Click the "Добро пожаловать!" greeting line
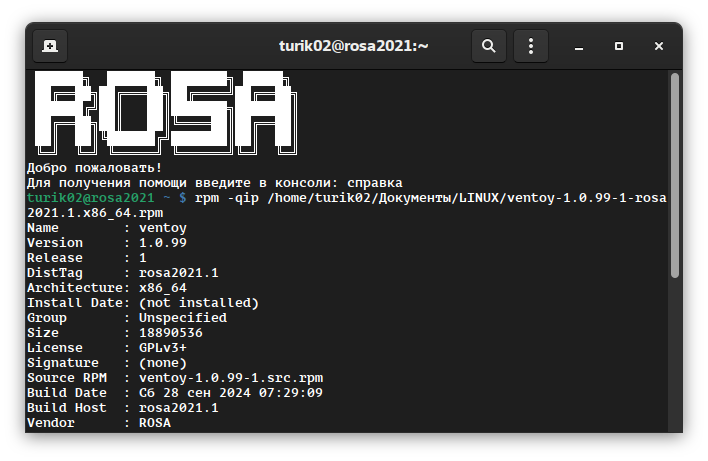 click(94, 168)
